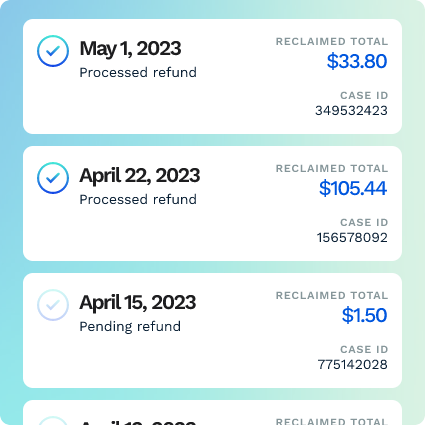Click the $105.44 reclaimed amount
The width and height of the screenshot is (425, 425).
(353, 188)
